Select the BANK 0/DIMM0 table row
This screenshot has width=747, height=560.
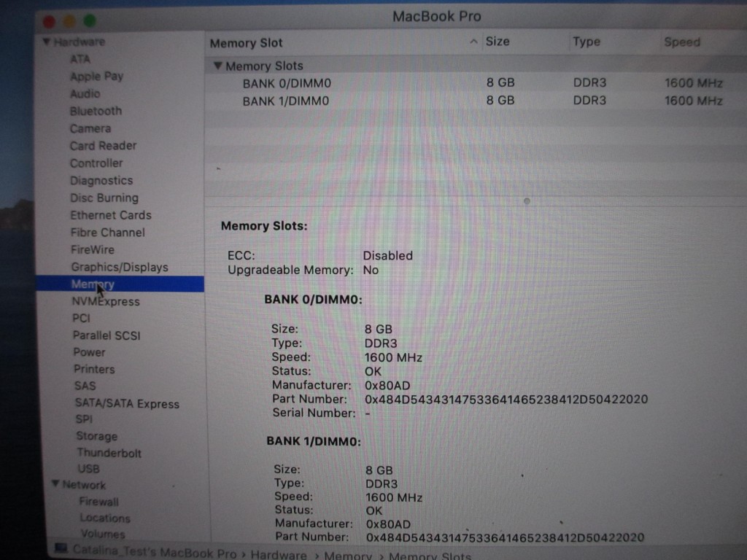click(x=476, y=83)
